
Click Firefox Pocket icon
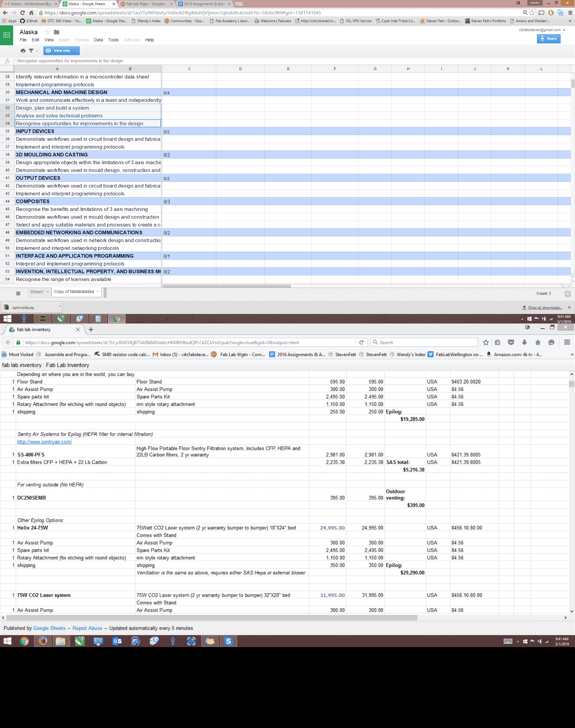pos(511,342)
